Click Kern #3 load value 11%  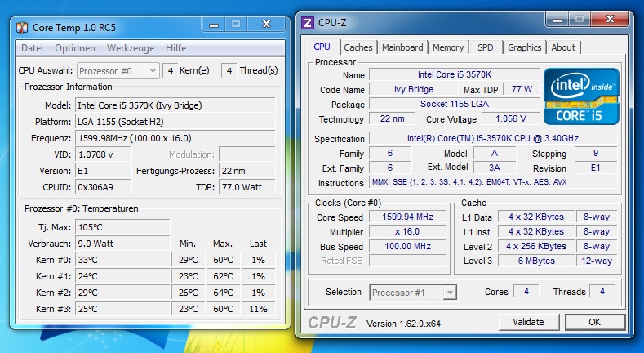pos(259,309)
